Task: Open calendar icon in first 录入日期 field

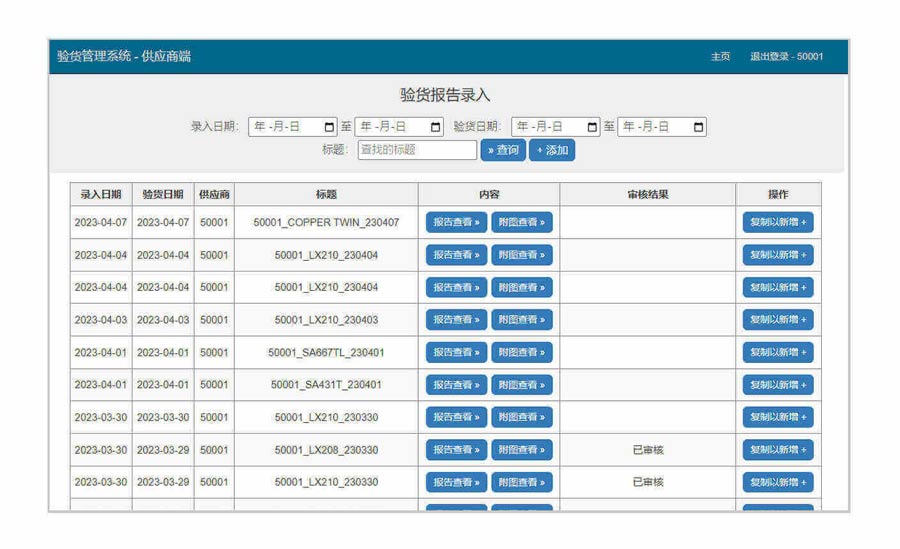Action: [329, 127]
